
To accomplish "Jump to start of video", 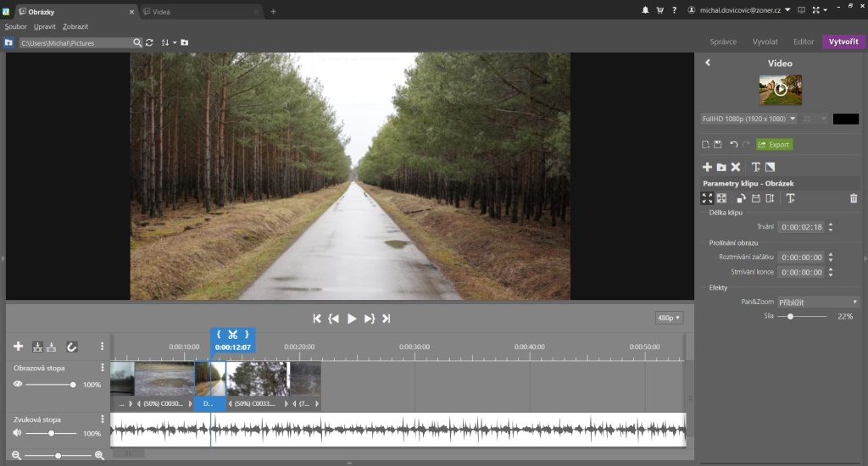I will coord(317,319).
